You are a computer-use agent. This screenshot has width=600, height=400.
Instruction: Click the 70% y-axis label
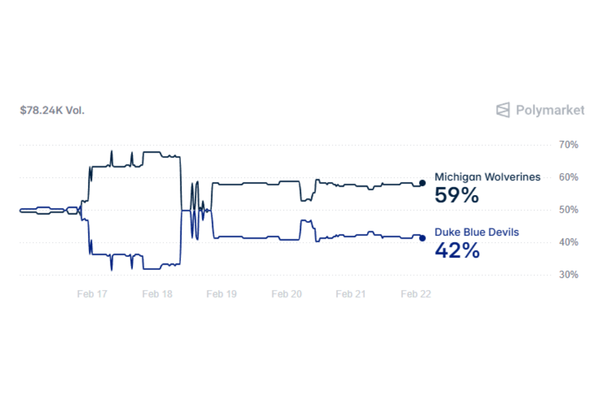(568, 145)
